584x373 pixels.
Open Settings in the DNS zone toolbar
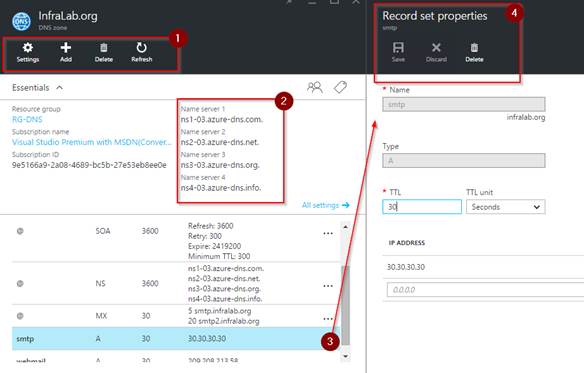coord(28,52)
